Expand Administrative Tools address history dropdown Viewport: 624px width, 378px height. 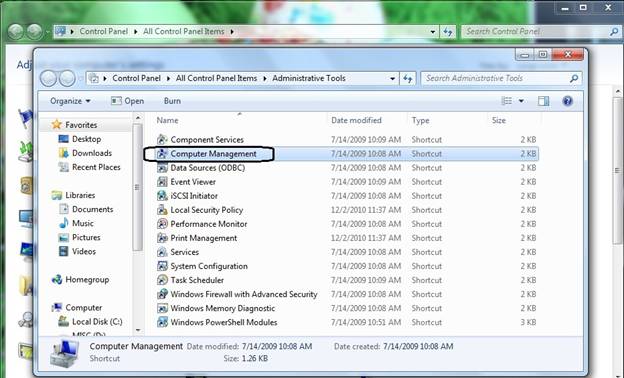392,78
